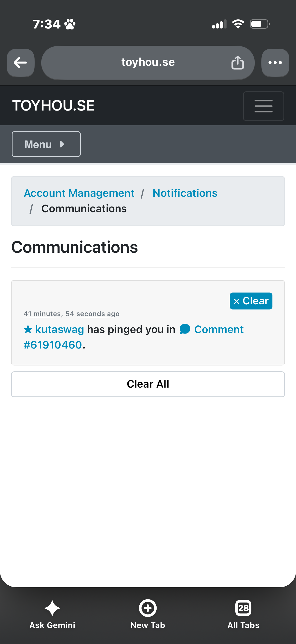Click the star icon beside kutaswag
Viewport: 296px width, 644px height.
tap(28, 329)
